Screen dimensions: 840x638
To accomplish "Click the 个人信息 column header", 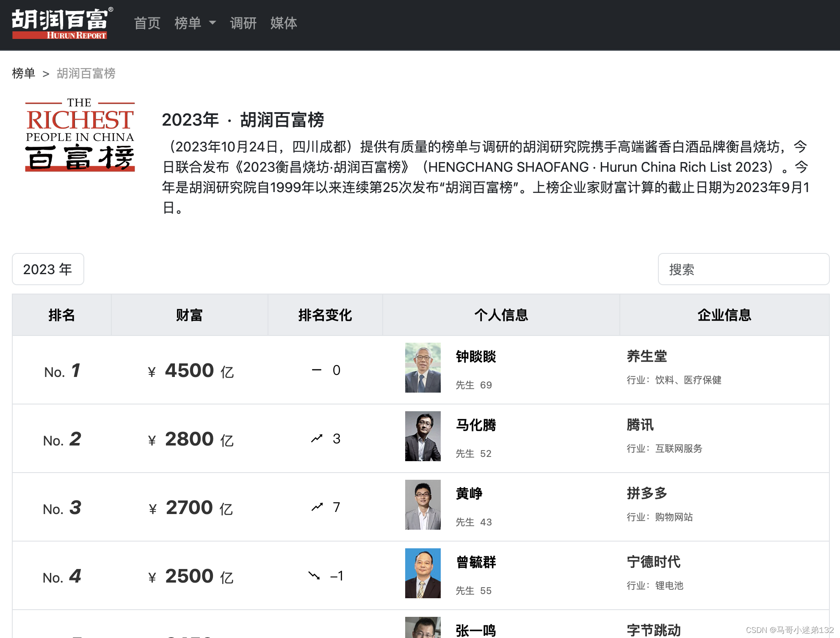I will point(501,315).
